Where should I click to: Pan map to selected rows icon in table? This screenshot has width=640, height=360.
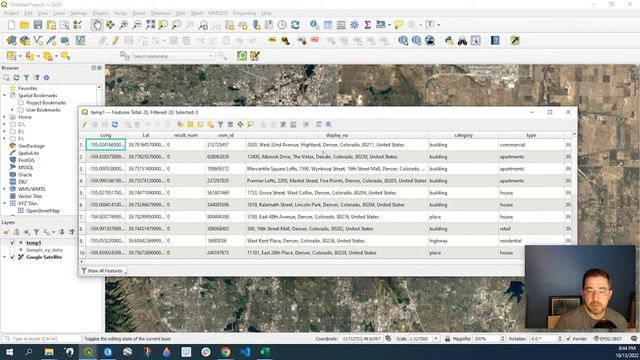point(240,124)
